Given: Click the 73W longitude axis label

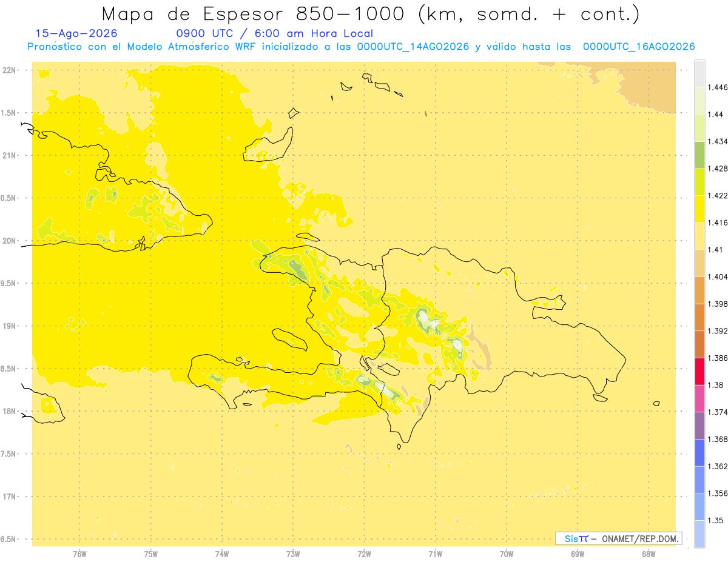Looking at the screenshot, I should 293,554.
